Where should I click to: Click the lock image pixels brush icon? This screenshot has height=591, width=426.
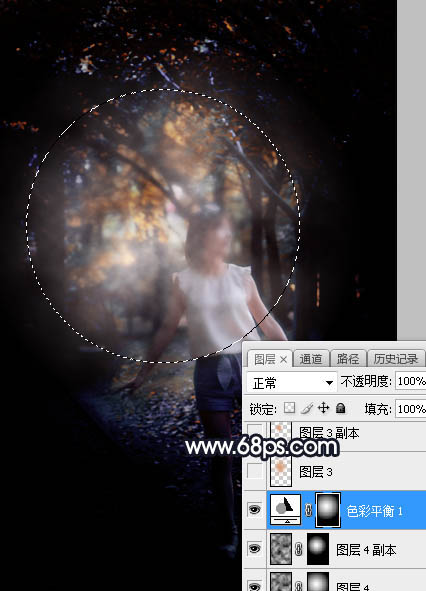coord(307,408)
